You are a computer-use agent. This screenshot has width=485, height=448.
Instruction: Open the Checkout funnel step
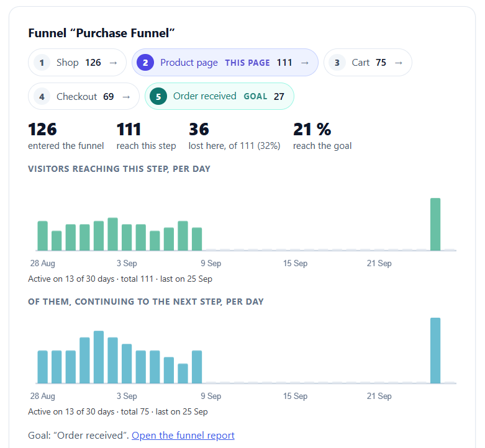83,96
